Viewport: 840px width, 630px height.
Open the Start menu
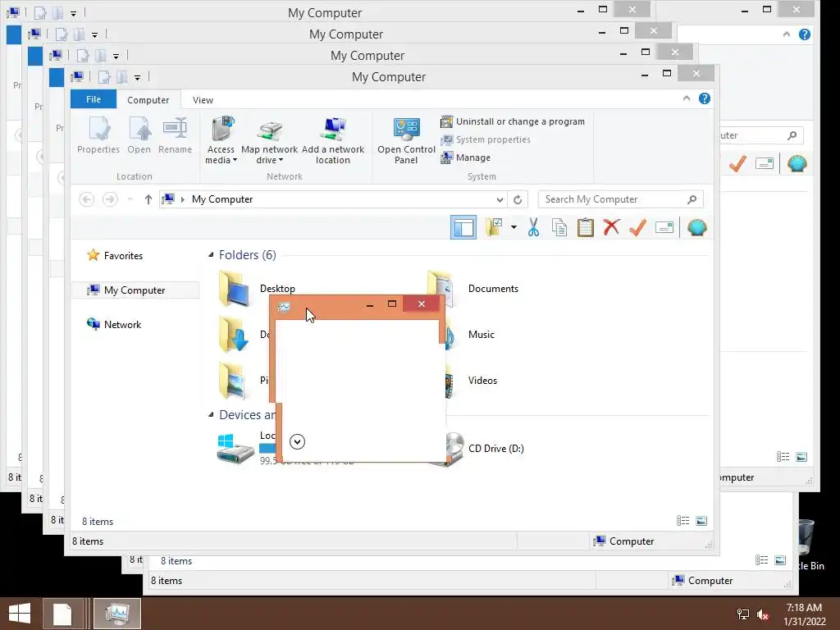click(x=20, y=614)
